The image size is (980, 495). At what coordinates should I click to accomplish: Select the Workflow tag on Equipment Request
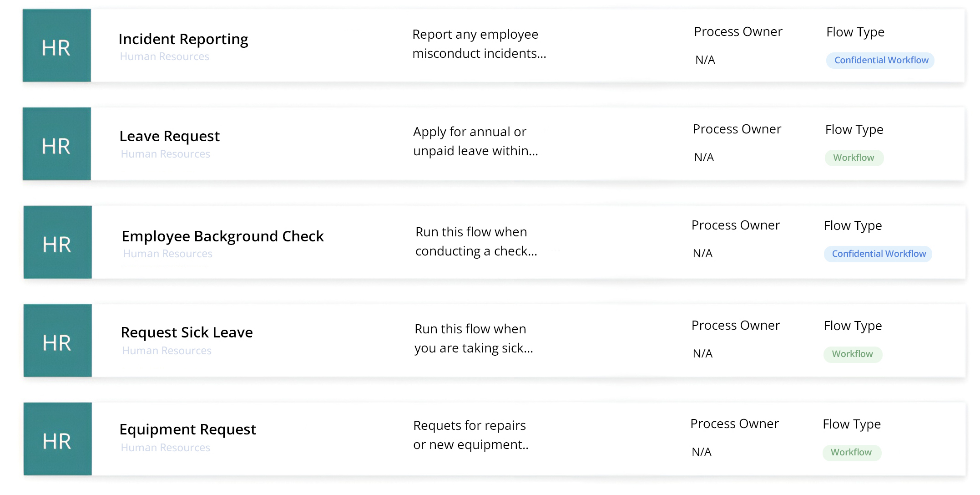(x=852, y=452)
